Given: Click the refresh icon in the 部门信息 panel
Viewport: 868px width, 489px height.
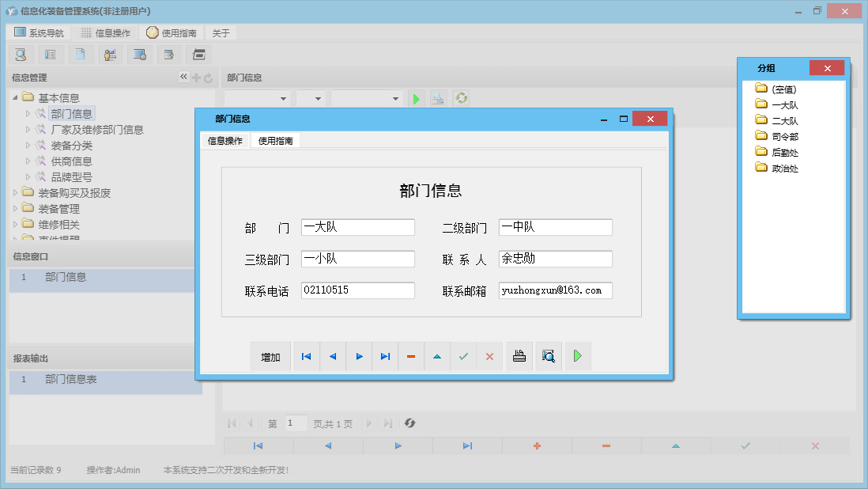Looking at the screenshot, I should point(461,98).
